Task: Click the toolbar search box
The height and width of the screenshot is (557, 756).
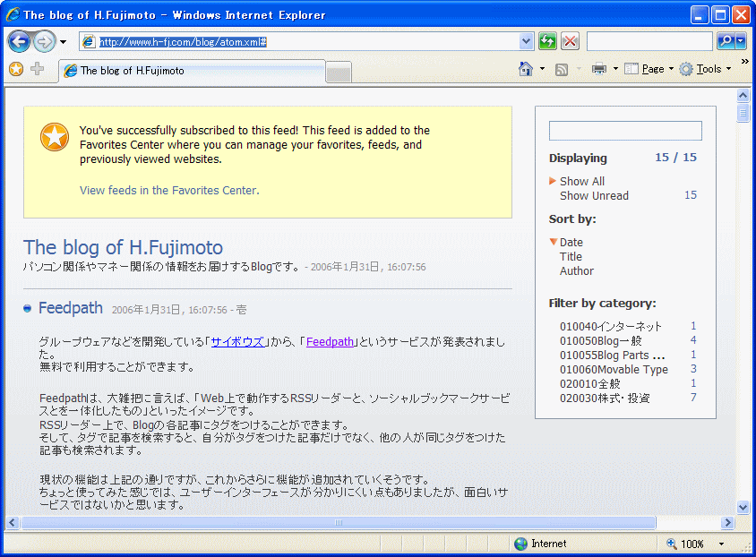Action: pyautogui.click(x=649, y=41)
